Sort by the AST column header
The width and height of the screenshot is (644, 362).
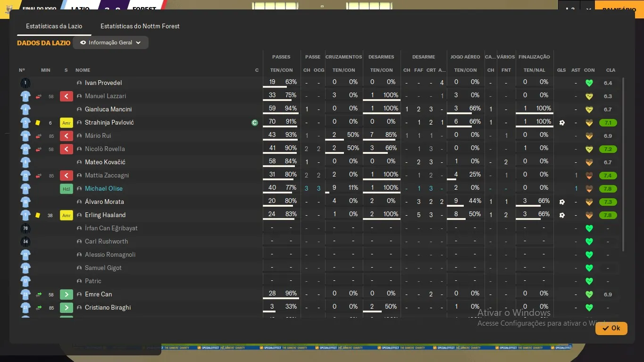click(576, 70)
